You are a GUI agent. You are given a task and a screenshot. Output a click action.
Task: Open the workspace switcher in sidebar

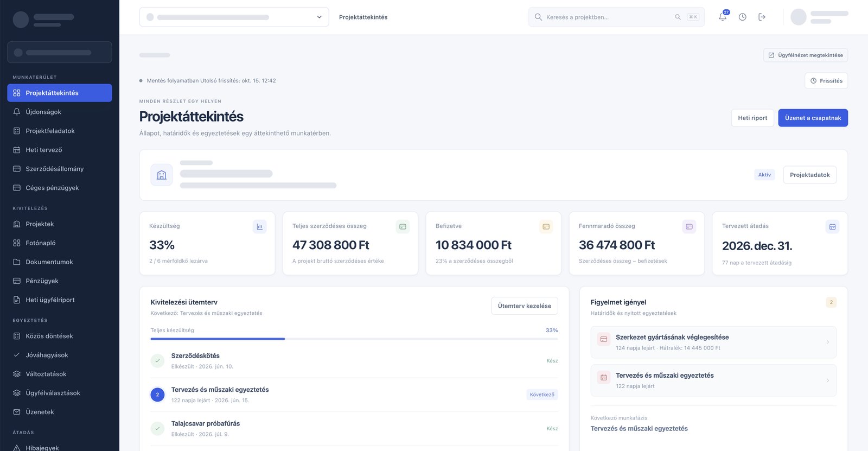pos(60,53)
